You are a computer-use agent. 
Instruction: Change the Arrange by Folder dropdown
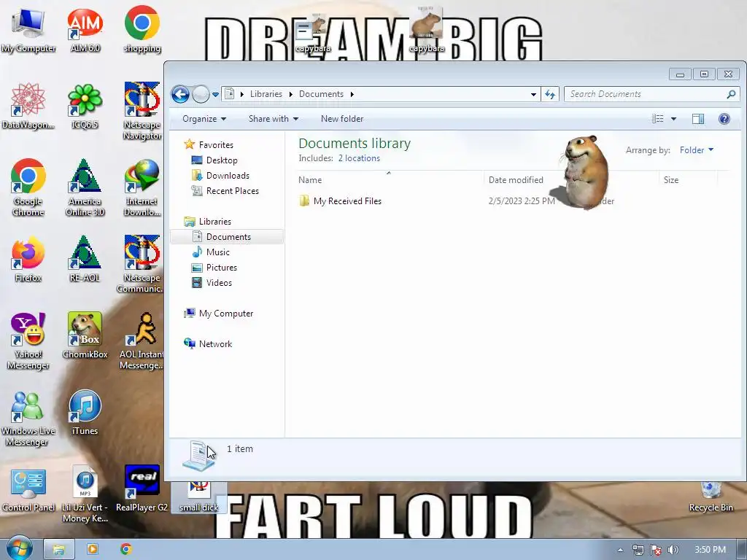point(697,150)
